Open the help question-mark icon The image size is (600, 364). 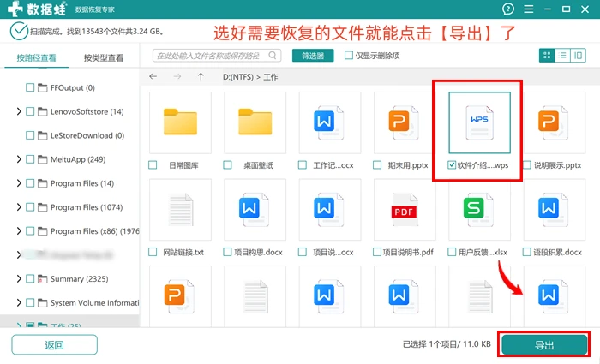coord(507,9)
